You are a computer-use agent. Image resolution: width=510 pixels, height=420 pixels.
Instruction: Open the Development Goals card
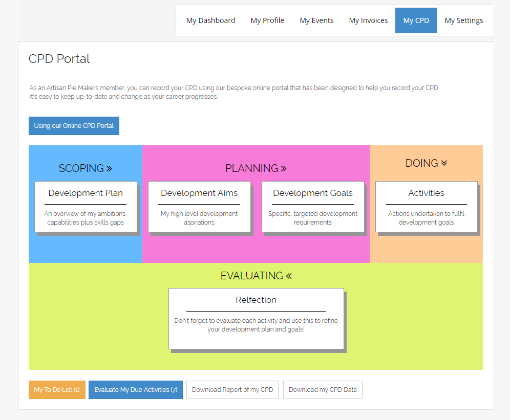(x=313, y=207)
